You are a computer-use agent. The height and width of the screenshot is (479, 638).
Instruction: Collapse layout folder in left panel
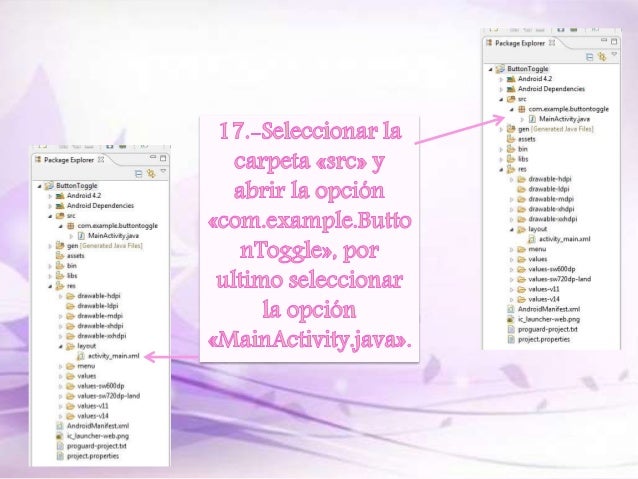(61, 346)
